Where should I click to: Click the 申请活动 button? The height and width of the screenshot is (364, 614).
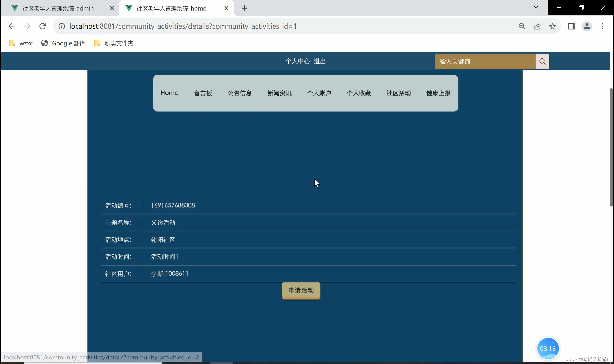pos(301,290)
